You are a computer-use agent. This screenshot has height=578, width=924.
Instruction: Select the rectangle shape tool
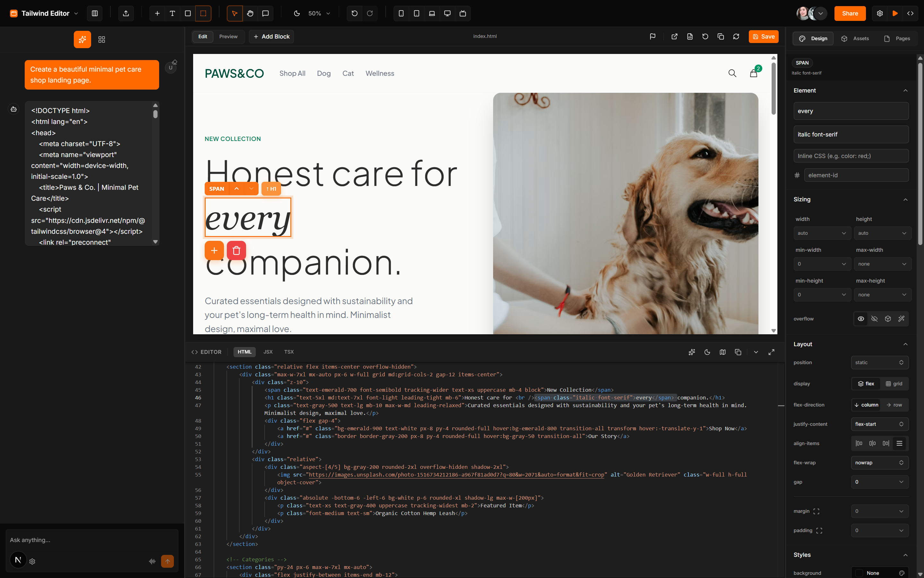pyautogui.click(x=188, y=13)
